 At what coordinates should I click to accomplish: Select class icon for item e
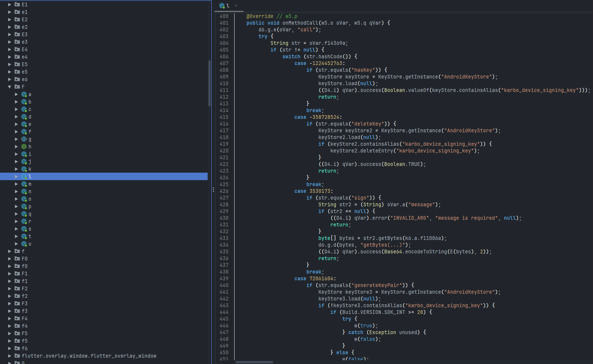[x=24, y=124]
